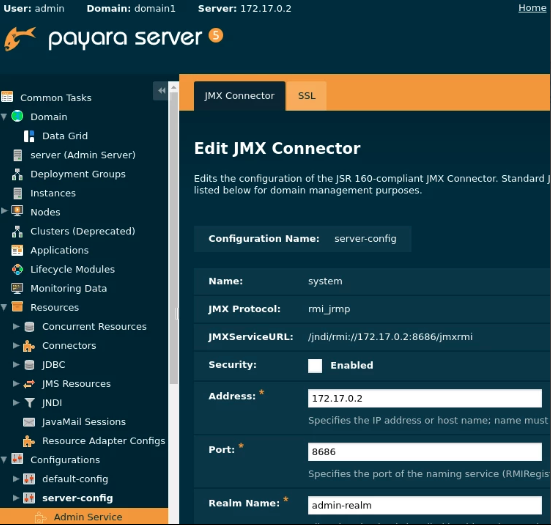Collapse the Configurations tree node
The image size is (551, 525).
4,460
